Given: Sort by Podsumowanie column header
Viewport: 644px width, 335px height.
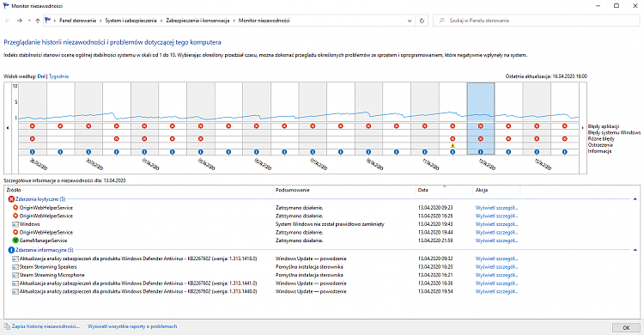Looking at the screenshot, I should coord(344,190).
